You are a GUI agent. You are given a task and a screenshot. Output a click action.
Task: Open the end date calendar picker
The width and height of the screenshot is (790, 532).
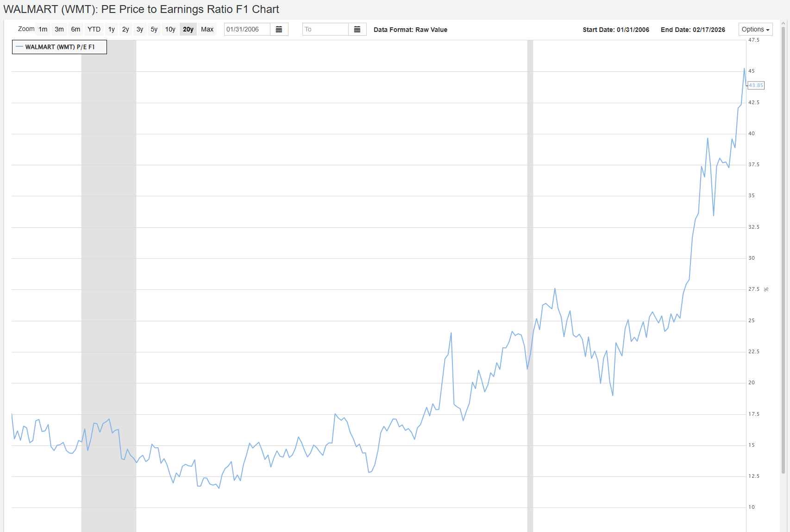(x=357, y=30)
